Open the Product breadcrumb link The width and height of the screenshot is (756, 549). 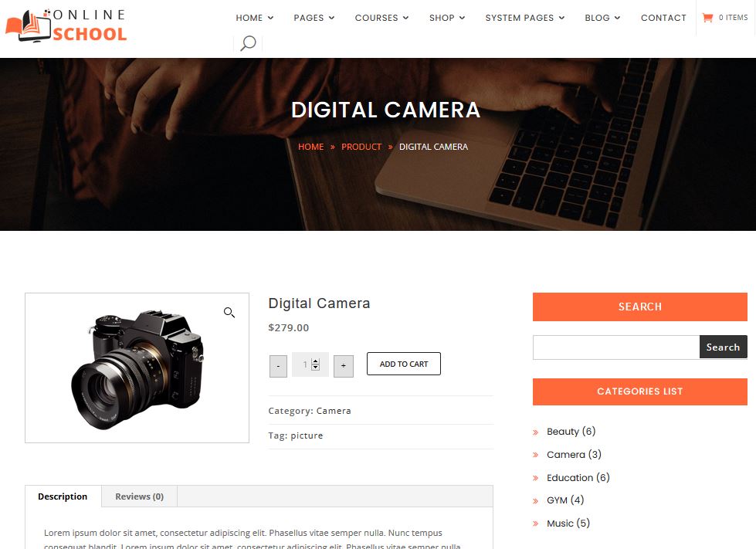pos(361,147)
